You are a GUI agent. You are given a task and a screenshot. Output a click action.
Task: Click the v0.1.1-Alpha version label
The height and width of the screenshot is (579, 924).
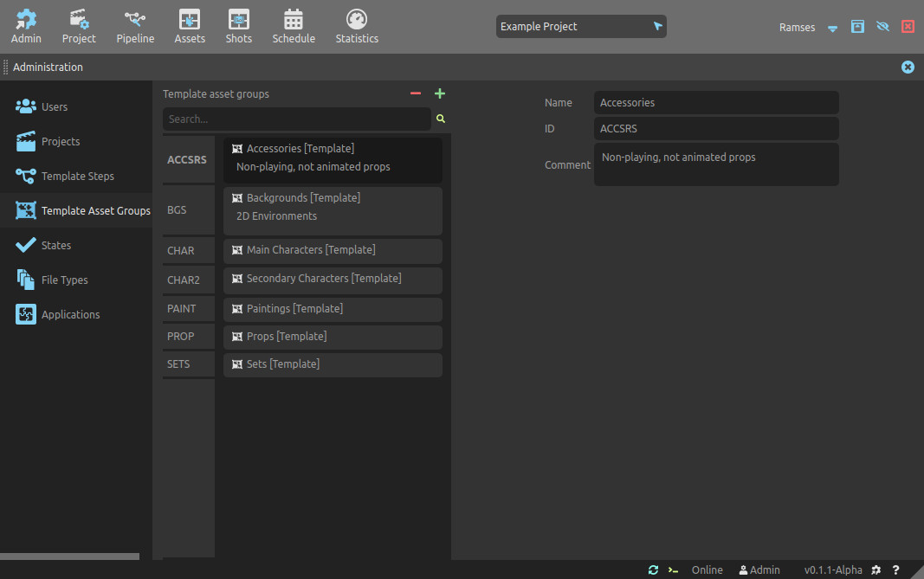(833, 570)
